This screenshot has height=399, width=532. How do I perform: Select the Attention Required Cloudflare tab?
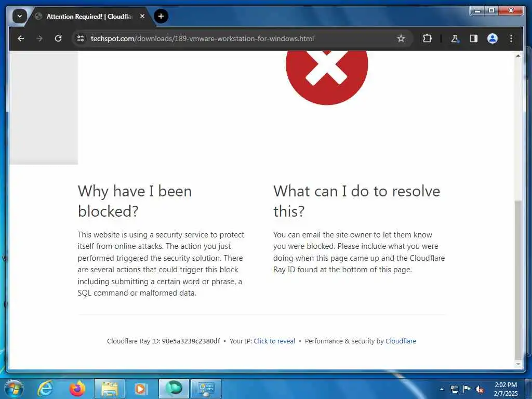pyautogui.click(x=89, y=16)
